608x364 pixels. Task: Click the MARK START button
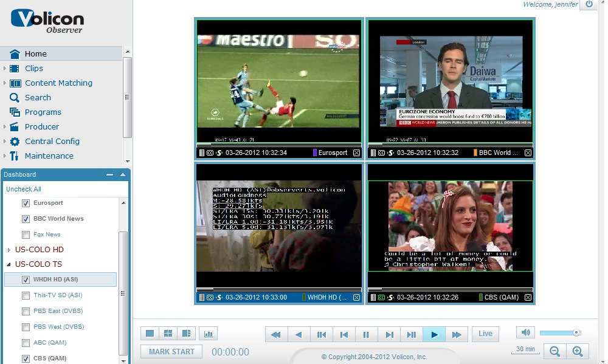[171, 352]
